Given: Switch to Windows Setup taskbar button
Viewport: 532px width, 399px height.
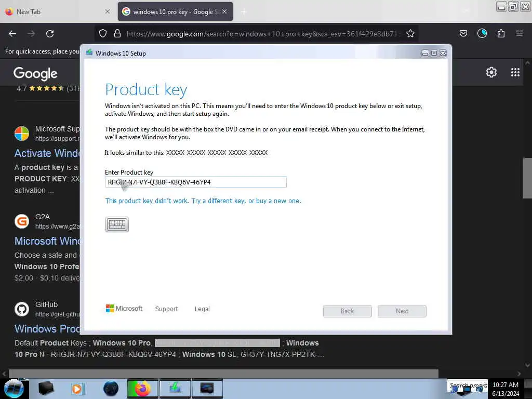Looking at the screenshot, I should coord(175,389).
